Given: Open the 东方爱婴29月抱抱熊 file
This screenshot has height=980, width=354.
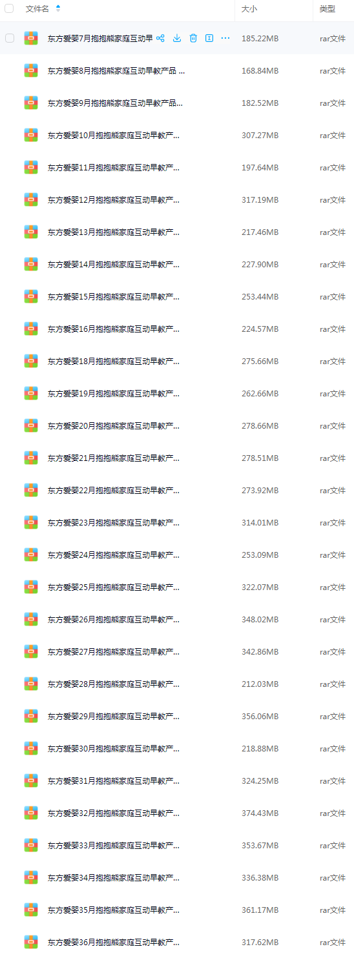Looking at the screenshot, I should 114,716.
